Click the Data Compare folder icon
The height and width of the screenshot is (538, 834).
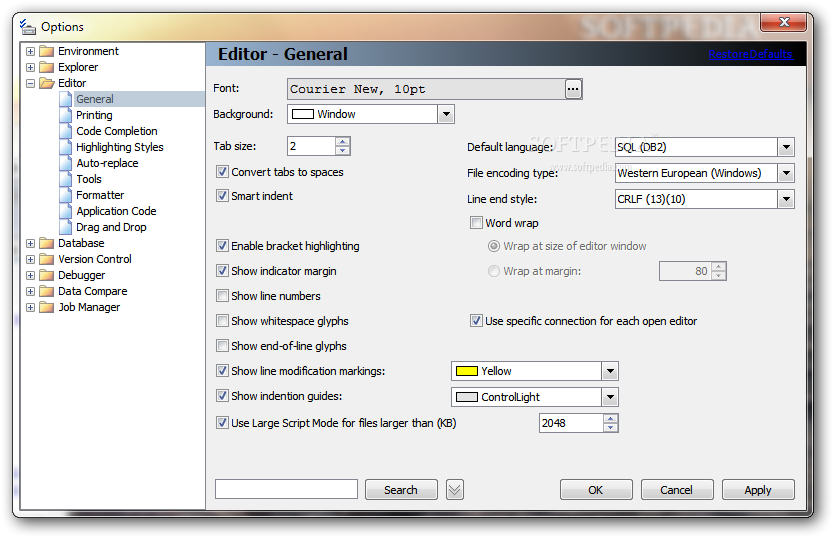tap(47, 291)
